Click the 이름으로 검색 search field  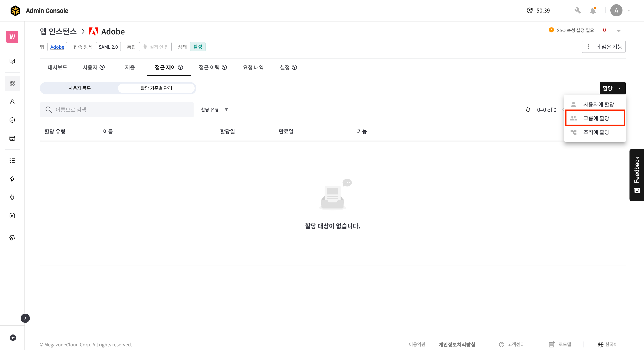point(117,110)
